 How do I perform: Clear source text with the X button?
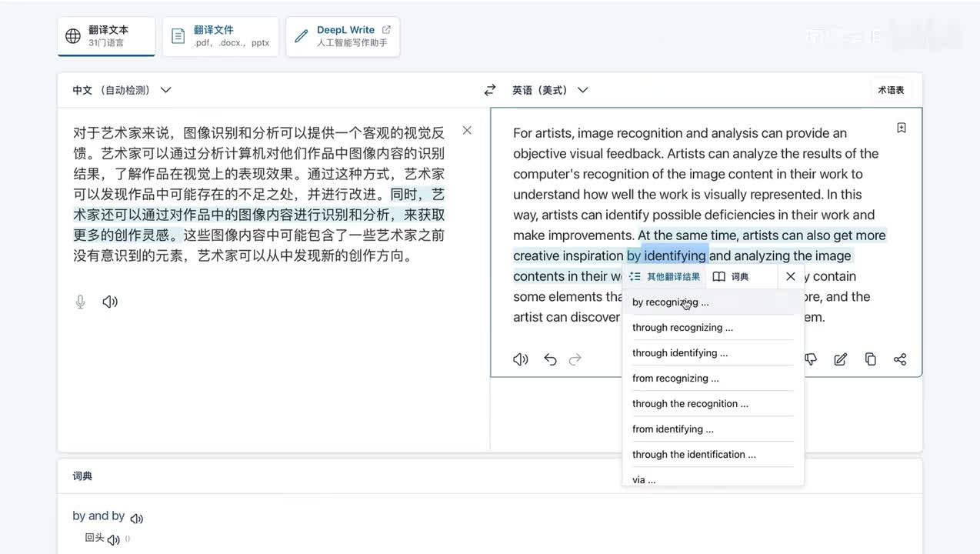click(x=467, y=130)
